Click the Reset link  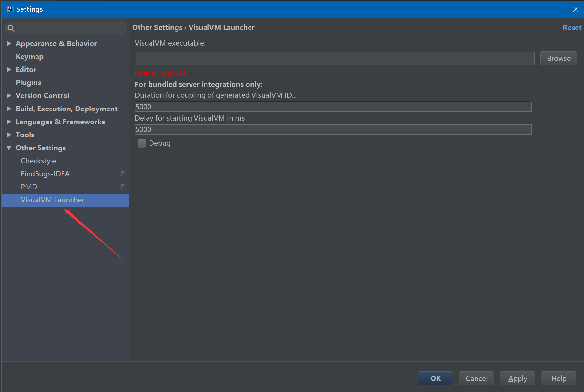click(572, 27)
